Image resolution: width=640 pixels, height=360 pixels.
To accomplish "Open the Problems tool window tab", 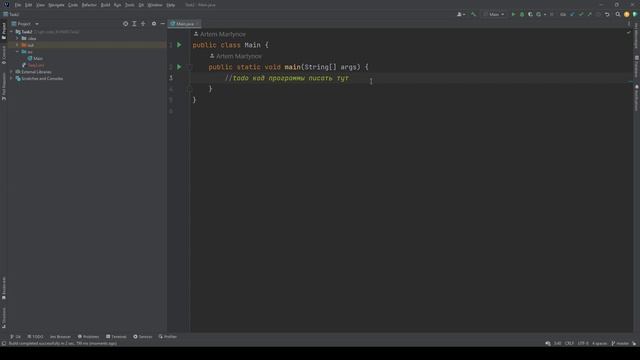I will coord(88,337).
